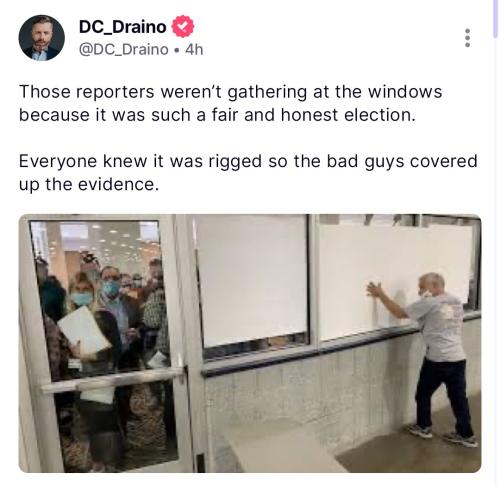Open the three-dot more options menu
This screenshot has height=486, width=500.
coord(467,38)
